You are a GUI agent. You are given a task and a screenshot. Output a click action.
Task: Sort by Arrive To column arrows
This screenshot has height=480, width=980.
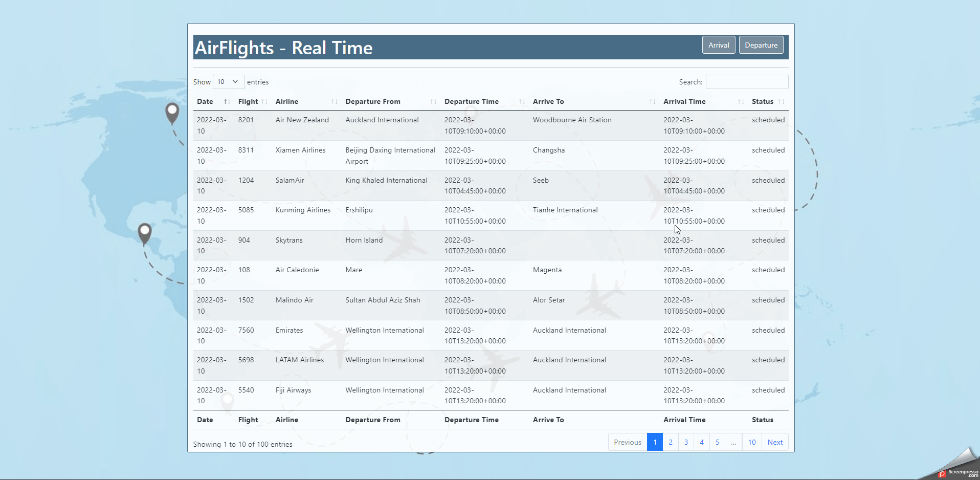pyautogui.click(x=652, y=102)
